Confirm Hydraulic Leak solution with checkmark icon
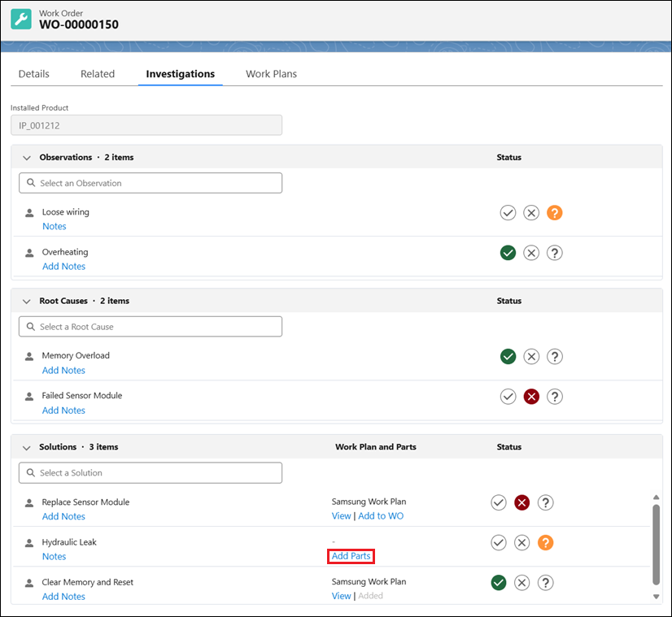This screenshot has width=672, height=617. (499, 543)
